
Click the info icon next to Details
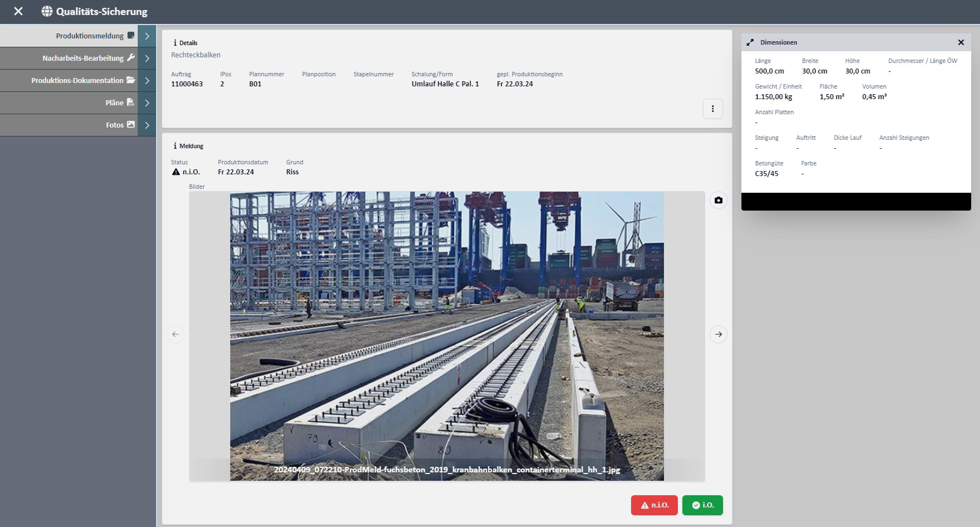(175, 42)
